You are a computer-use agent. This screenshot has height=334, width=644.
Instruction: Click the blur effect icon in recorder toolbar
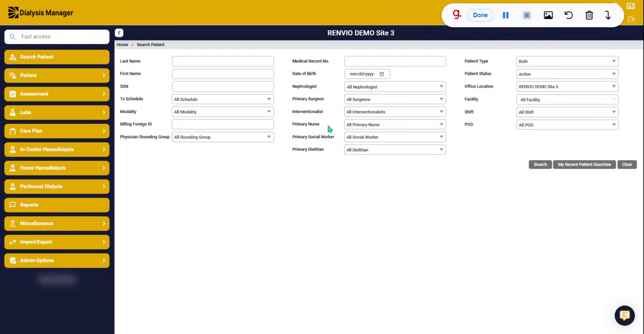[x=526, y=15]
